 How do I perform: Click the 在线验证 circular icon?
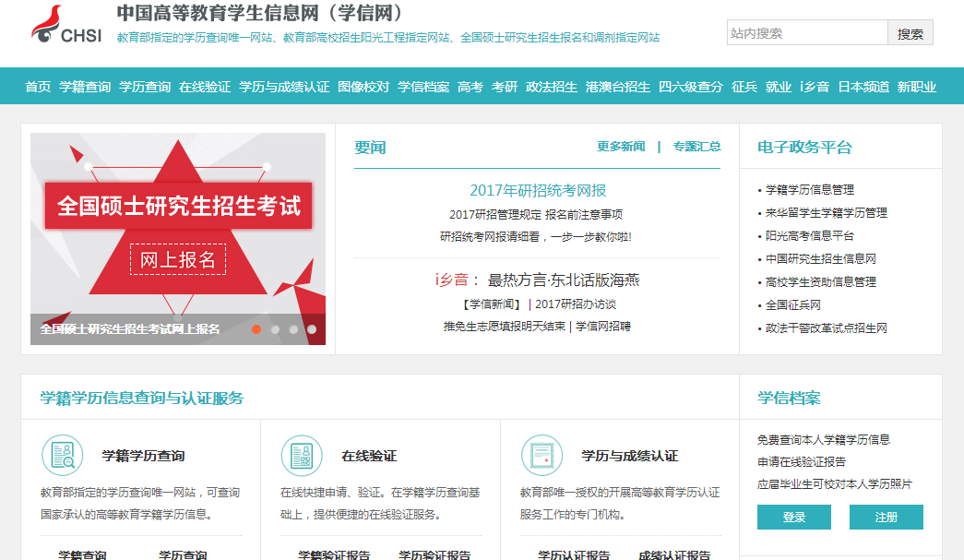[302, 456]
